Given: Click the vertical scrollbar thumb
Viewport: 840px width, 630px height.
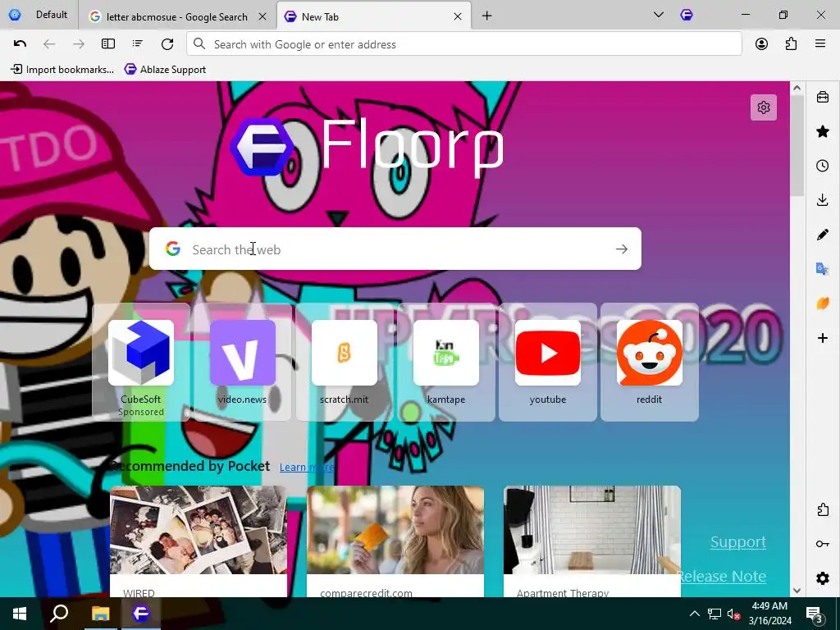Looking at the screenshot, I should [x=797, y=146].
